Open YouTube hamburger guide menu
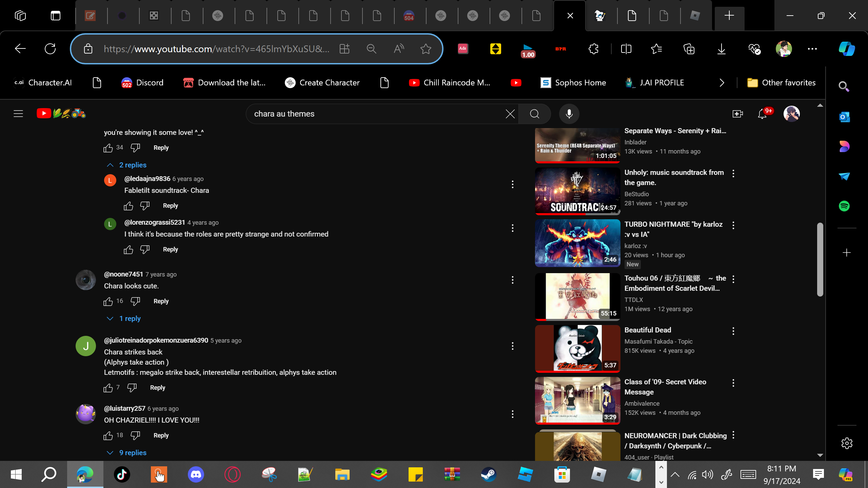Viewport: 868px width, 488px height. coord(18,114)
